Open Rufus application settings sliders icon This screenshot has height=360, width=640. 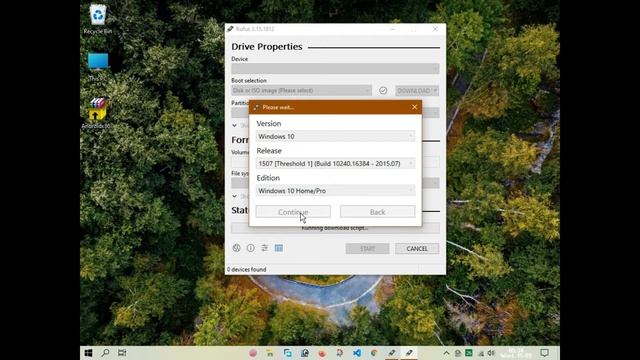264,248
